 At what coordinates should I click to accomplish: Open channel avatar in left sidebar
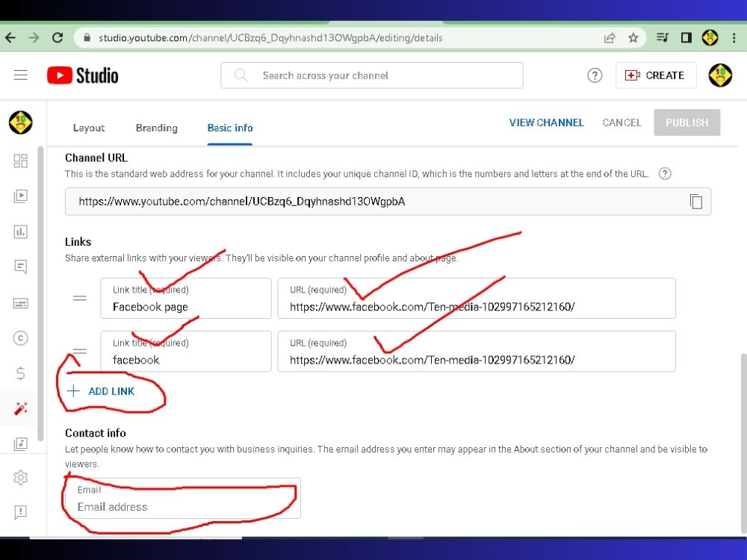pos(20,122)
